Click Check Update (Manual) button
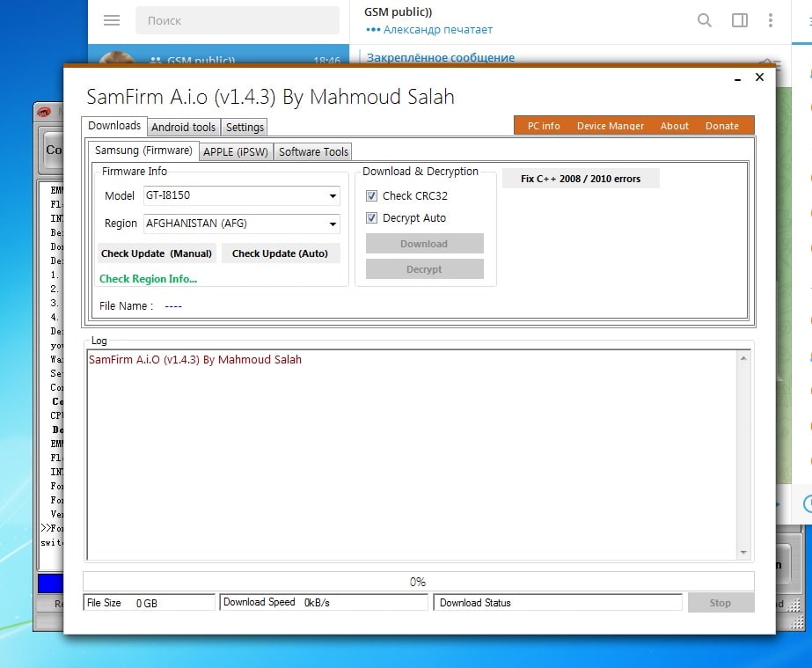The height and width of the screenshot is (668, 812). (x=157, y=253)
